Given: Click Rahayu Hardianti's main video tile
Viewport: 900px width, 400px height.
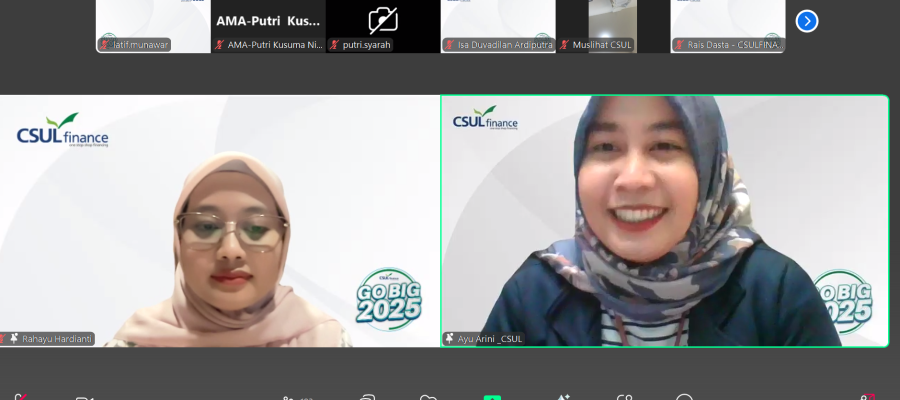Looking at the screenshot, I should click(x=219, y=221).
